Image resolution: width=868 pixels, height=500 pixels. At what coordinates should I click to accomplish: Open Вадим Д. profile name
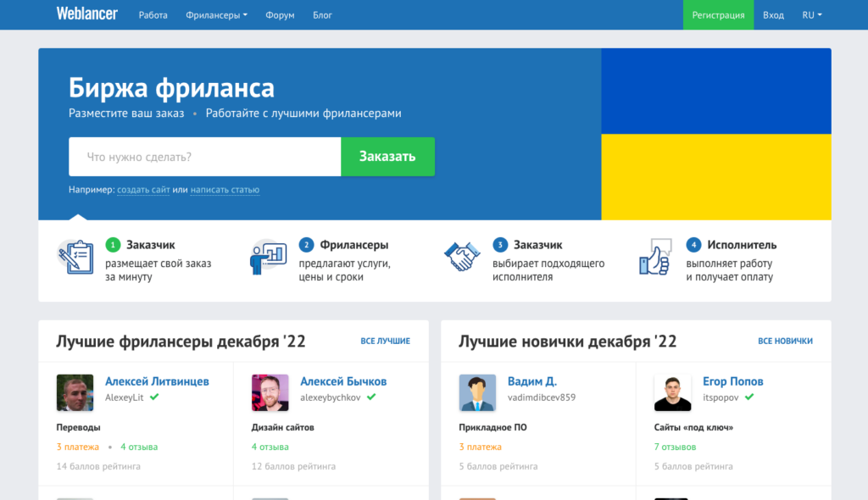[532, 381]
